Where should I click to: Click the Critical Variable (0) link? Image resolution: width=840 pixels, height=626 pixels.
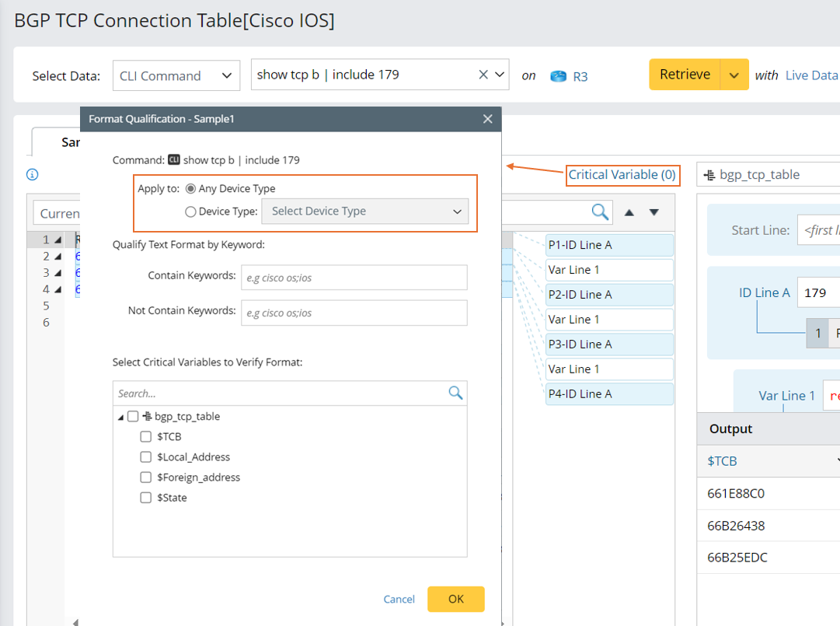point(622,175)
